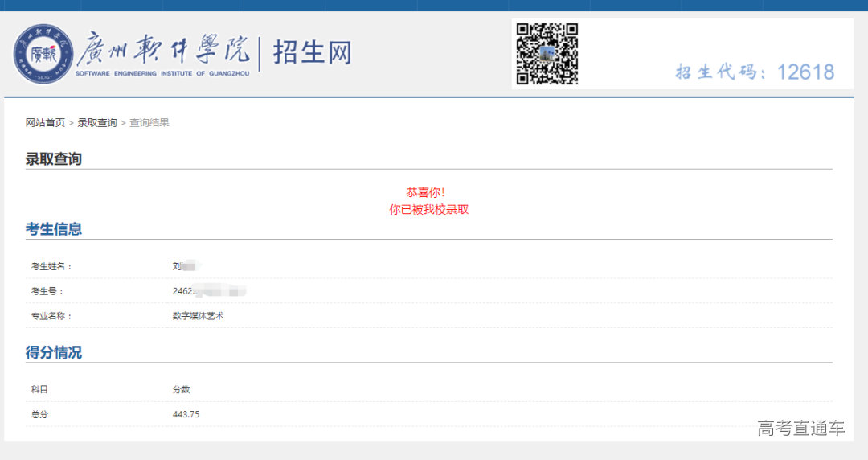Screen dimensions: 868x460
Task: Go to 录取查询 in the breadcrumb
Action: tap(97, 123)
